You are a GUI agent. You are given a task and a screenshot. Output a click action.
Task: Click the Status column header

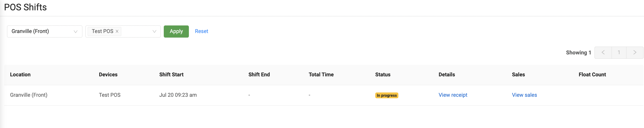pos(383,75)
